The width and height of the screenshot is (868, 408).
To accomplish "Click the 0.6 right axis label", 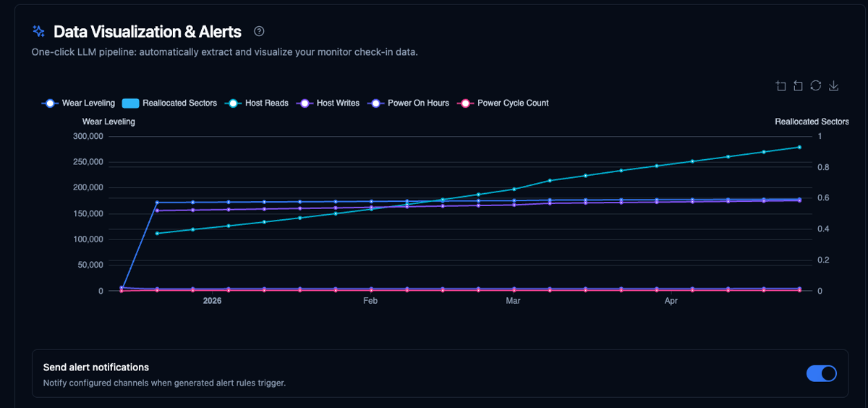I will pyautogui.click(x=823, y=198).
